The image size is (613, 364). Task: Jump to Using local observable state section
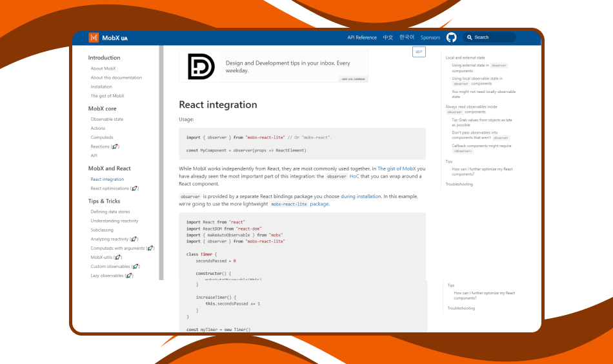click(477, 81)
